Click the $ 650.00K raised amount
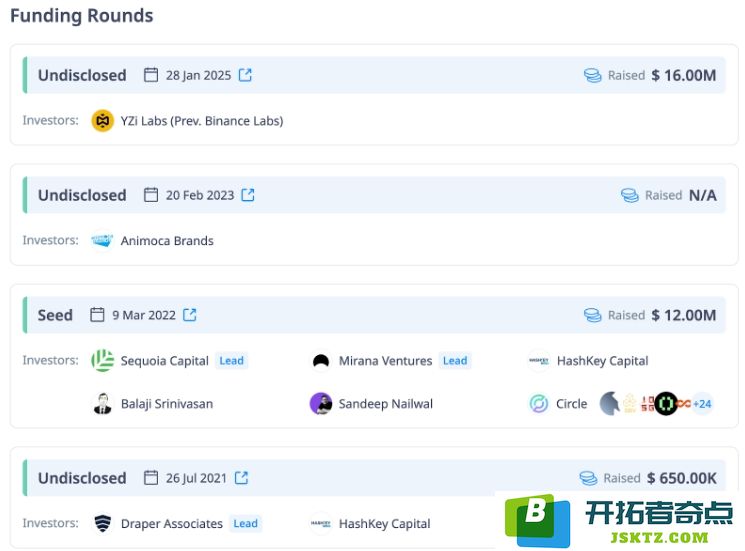This screenshot has width=745, height=551. pos(682,477)
